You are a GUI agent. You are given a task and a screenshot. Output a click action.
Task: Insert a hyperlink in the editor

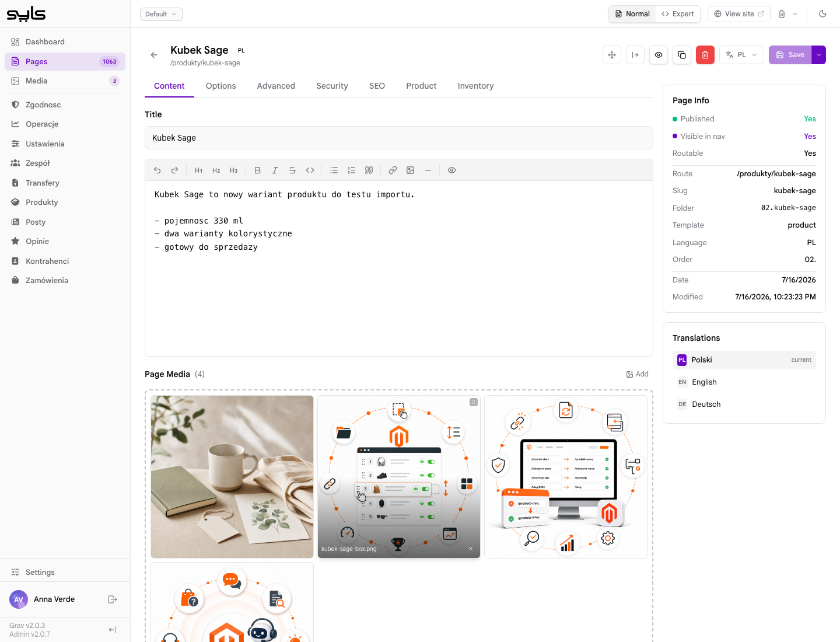(393, 170)
